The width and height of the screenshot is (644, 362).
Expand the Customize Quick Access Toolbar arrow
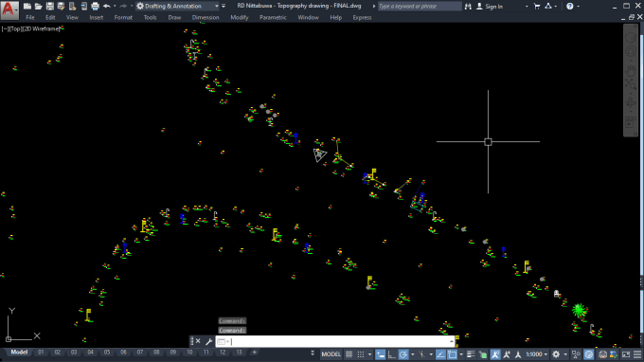pyautogui.click(x=224, y=7)
